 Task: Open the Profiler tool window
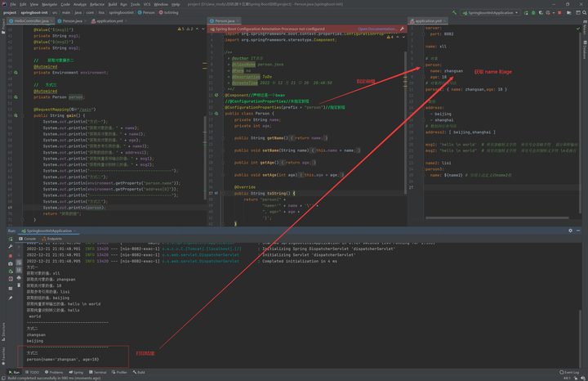click(119, 372)
